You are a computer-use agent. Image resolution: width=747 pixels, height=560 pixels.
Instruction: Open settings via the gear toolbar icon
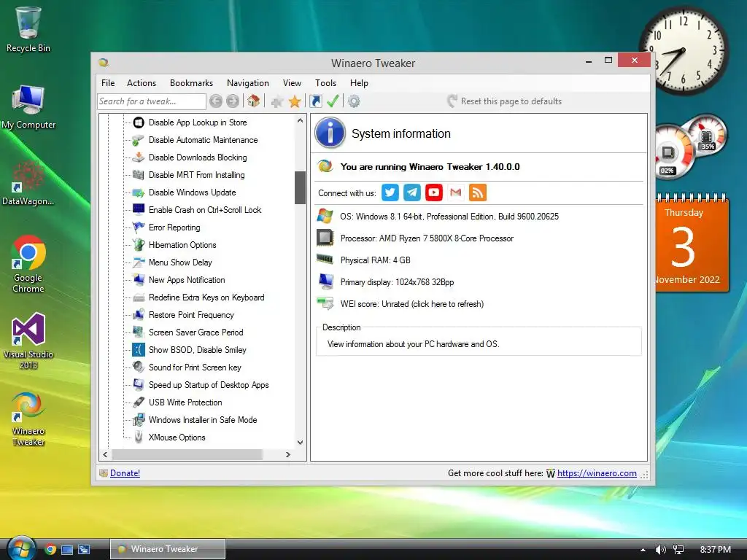[354, 101]
